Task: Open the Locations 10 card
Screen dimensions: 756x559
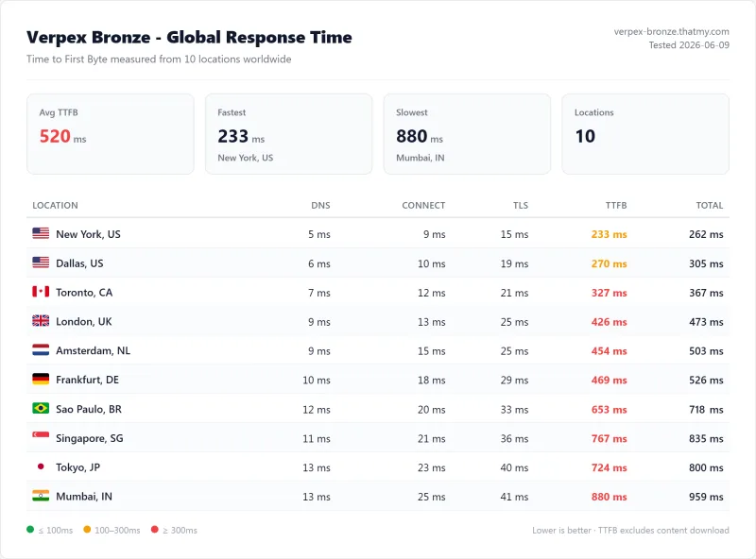Action: click(x=645, y=134)
